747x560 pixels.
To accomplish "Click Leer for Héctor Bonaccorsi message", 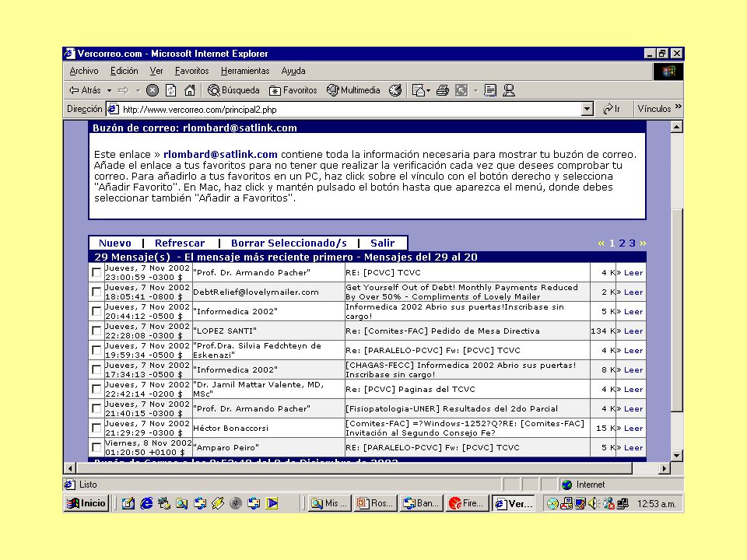I will tap(633, 428).
